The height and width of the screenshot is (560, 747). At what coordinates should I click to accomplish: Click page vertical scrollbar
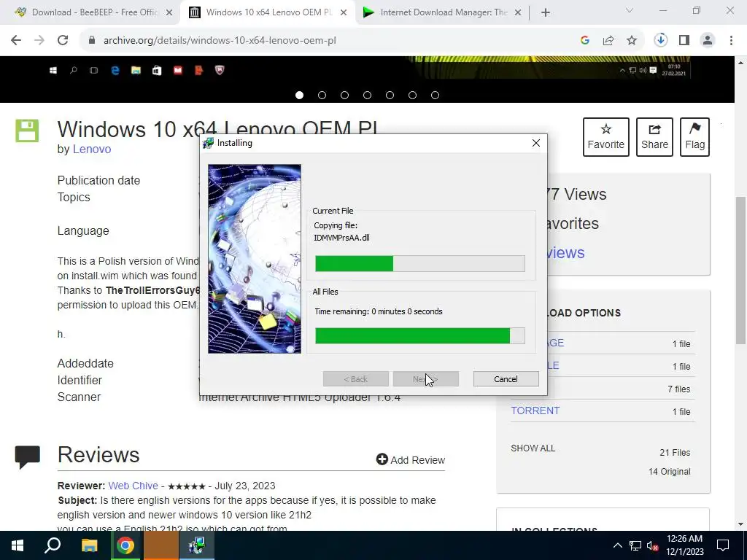(741, 271)
